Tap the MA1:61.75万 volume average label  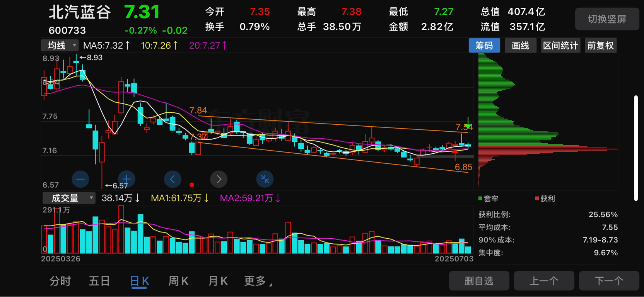pos(180,198)
